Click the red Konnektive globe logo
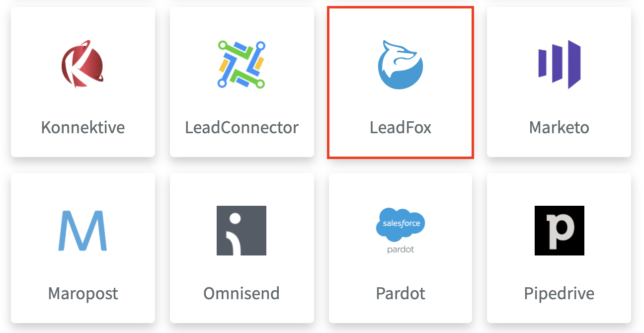The height and width of the screenshot is (333, 644). 82,65
